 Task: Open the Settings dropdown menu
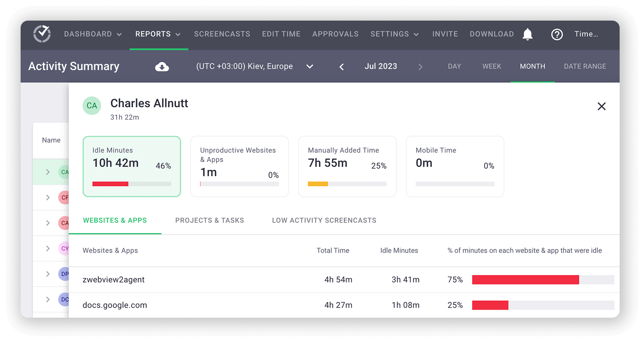coord(395,34)
